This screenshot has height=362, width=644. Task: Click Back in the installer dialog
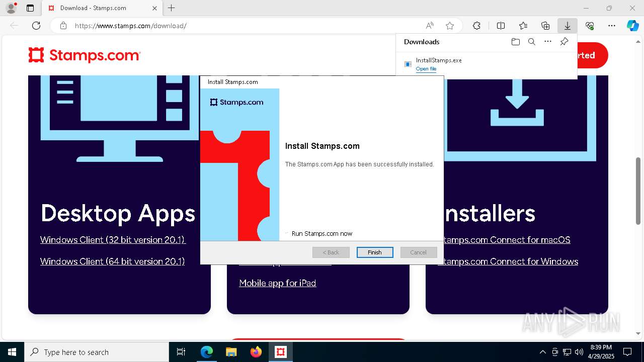tap(331, 252)
